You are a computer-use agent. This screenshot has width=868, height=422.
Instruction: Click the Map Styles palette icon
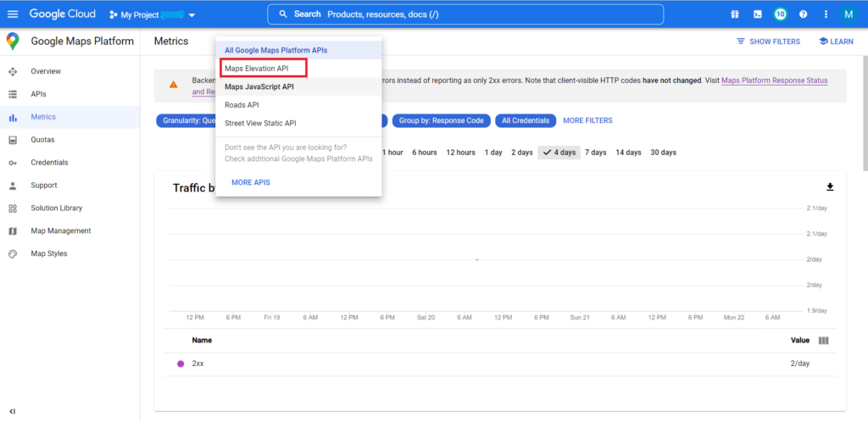[13, 253]
